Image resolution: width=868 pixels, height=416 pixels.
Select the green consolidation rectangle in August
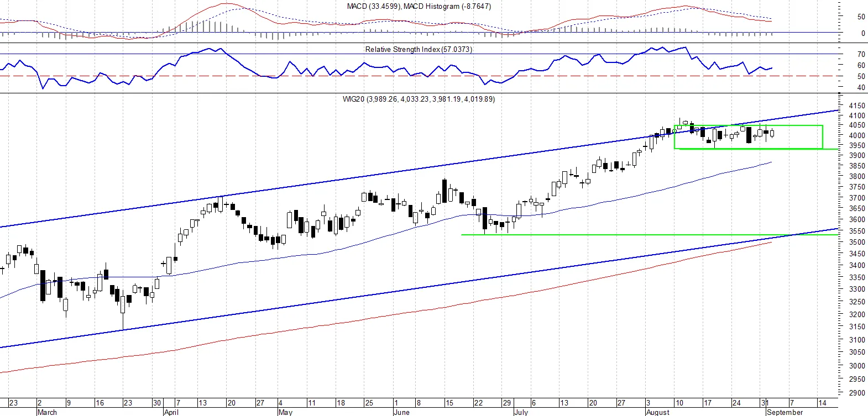[x=749, y=137]
